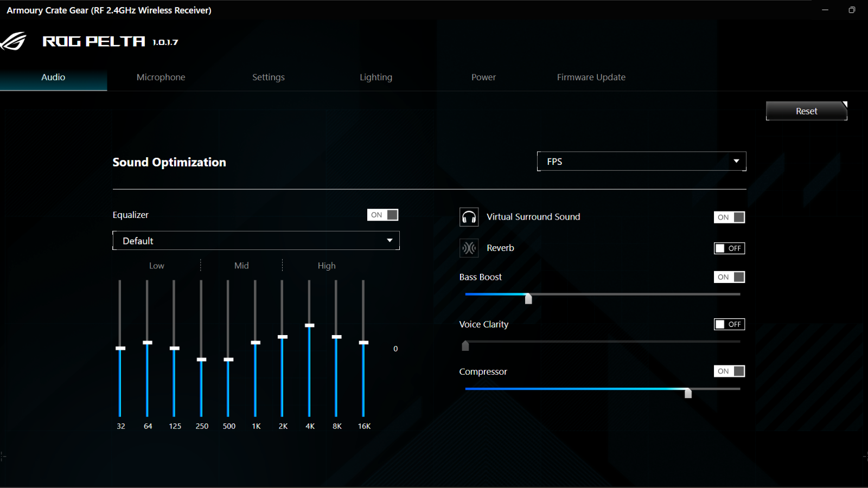Click the Virtual Surround Sound headphone icon
This screenshot has width=868, height=488.
(x=469, y=217)
